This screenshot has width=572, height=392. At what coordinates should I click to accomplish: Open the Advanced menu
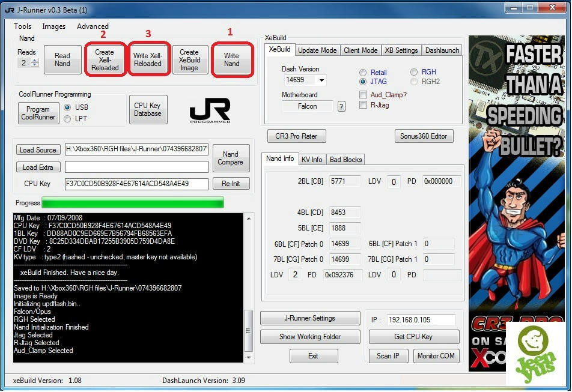pos(93,26)
